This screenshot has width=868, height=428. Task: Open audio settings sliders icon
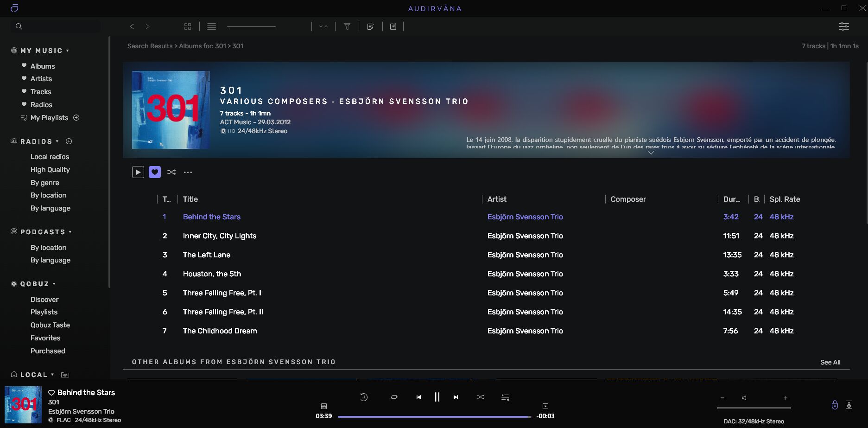(x=844, y=26)
